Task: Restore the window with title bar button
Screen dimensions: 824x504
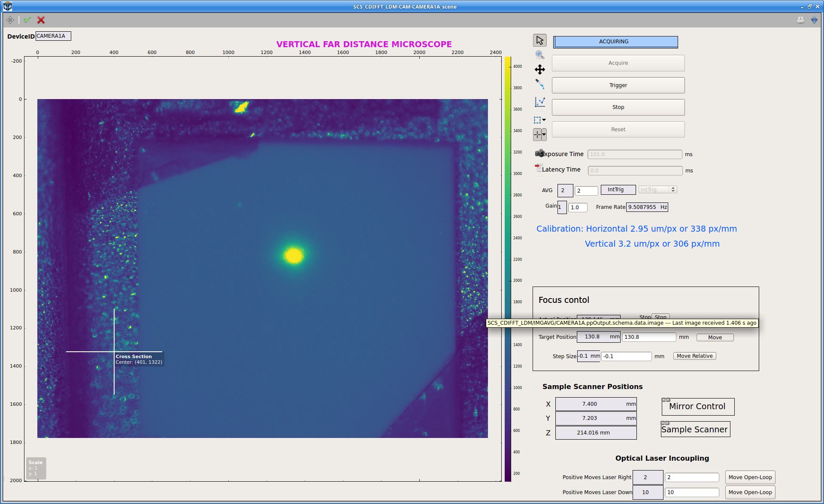Action: coord(809,6)
